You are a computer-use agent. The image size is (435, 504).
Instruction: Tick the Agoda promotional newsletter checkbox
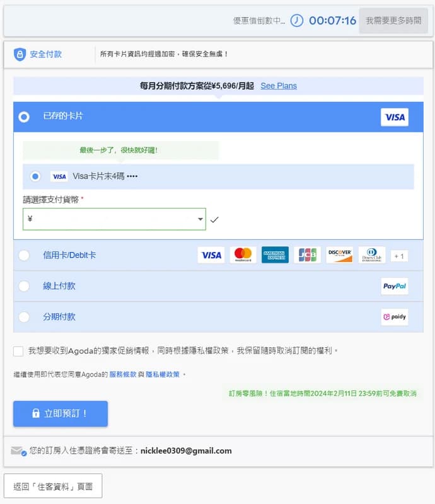(18, 351)
